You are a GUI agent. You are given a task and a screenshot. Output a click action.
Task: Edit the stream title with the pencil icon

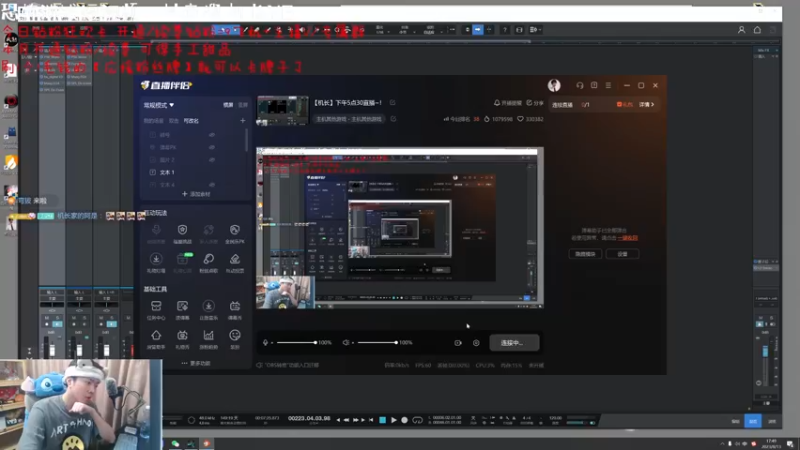click(x=392, y=103)
